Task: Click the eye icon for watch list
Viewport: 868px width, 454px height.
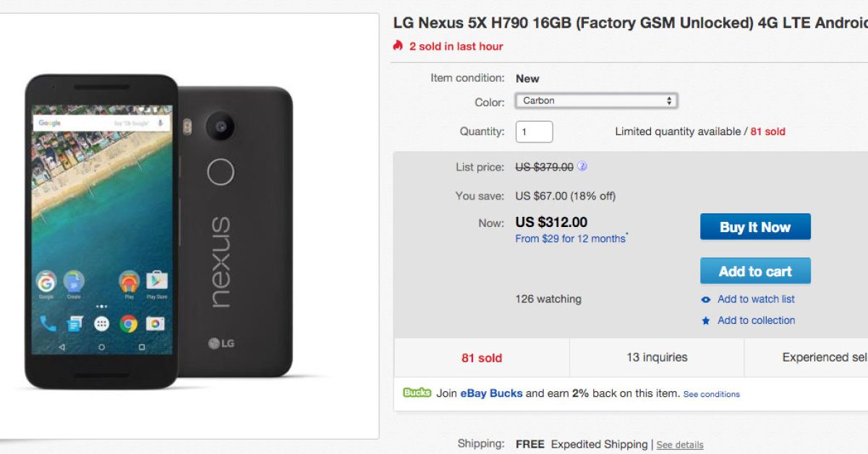Action: coord(706,299)
